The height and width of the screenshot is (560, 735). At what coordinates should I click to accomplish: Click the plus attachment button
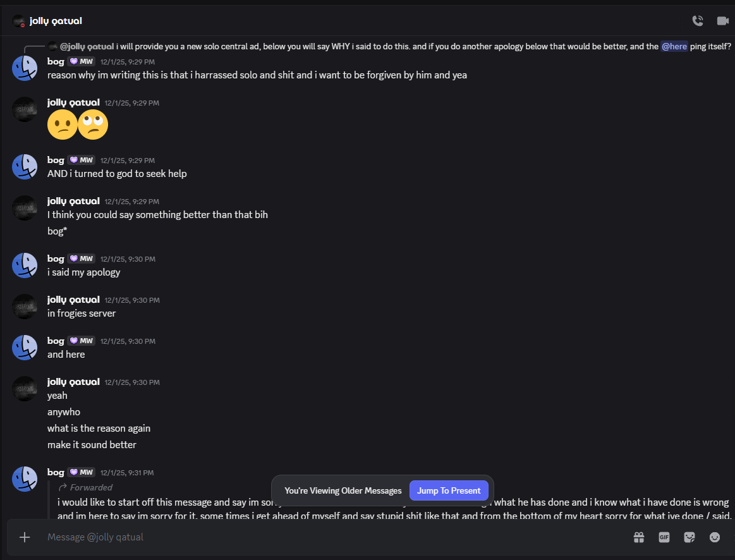pyautogui.click(x=25, y=537)
